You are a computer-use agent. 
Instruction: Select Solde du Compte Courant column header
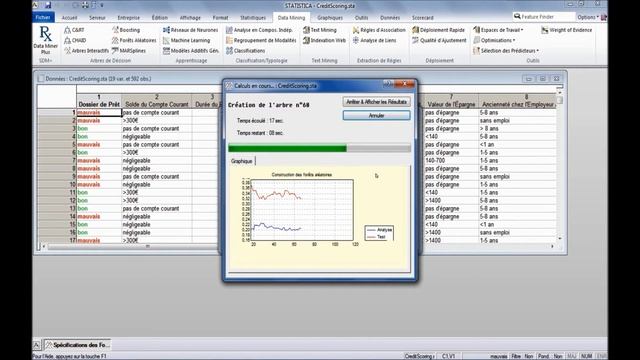(157, 102)
